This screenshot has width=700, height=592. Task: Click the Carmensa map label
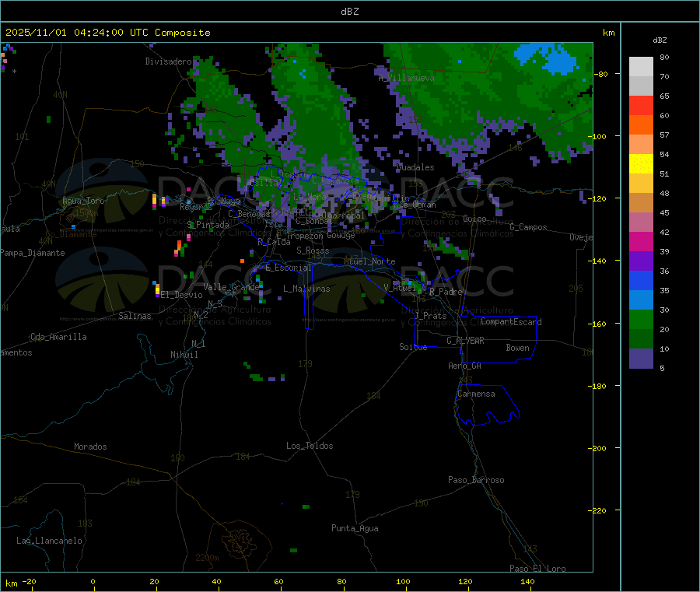[x=476, y=394]
